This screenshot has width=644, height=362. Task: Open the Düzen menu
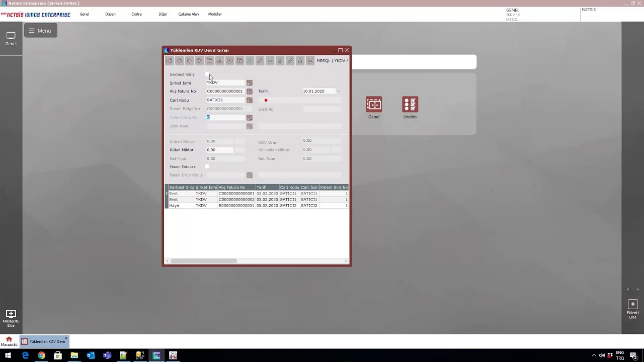coord(110,14)
